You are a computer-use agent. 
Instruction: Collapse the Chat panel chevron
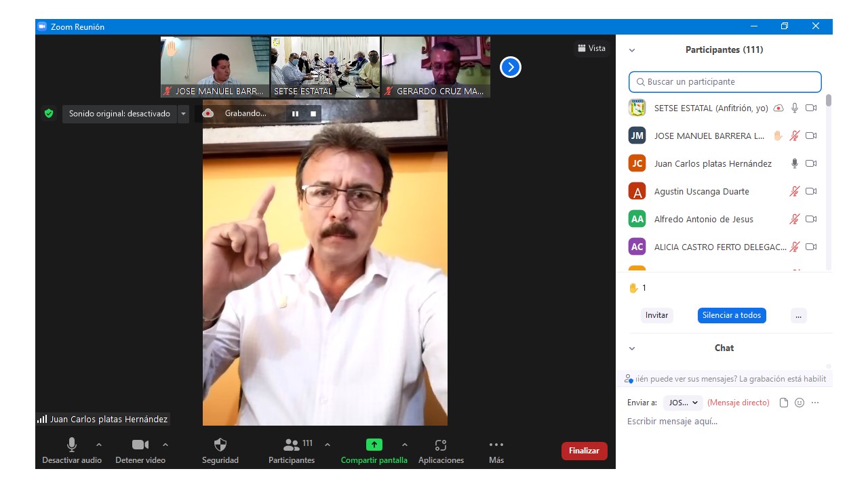632,348
